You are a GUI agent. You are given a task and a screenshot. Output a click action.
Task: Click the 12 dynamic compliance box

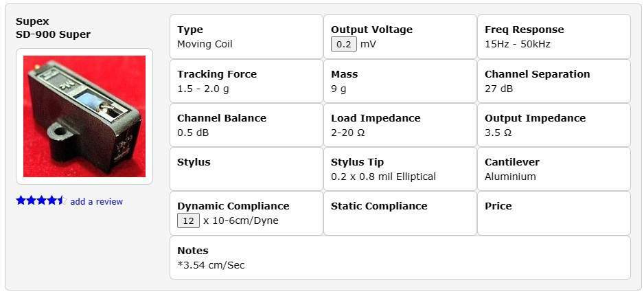(x=189, y=220)
